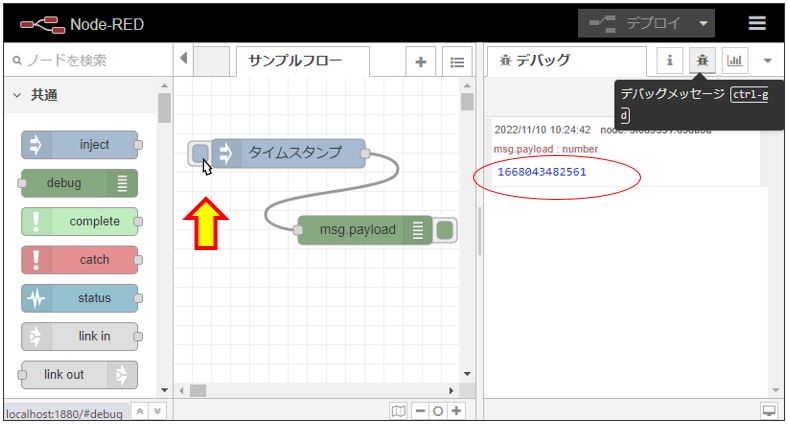788x424 pixels.
Task: Expand the sidebar tab list dropdown
Action: point(768,61)
